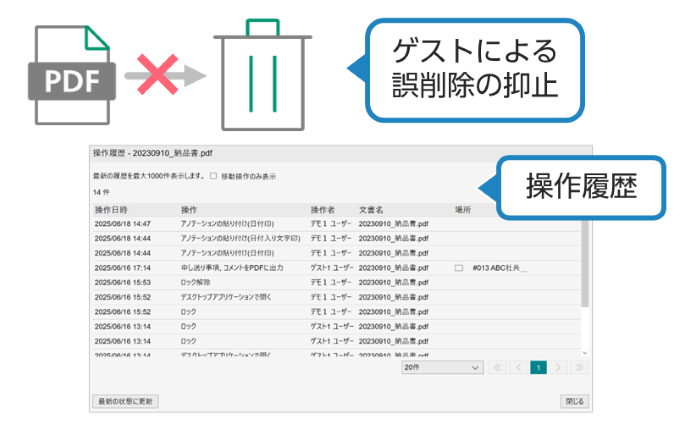686x431 pixels.
Task: Open the 20件 page-size dropdown
Action: tap(442, 367)
